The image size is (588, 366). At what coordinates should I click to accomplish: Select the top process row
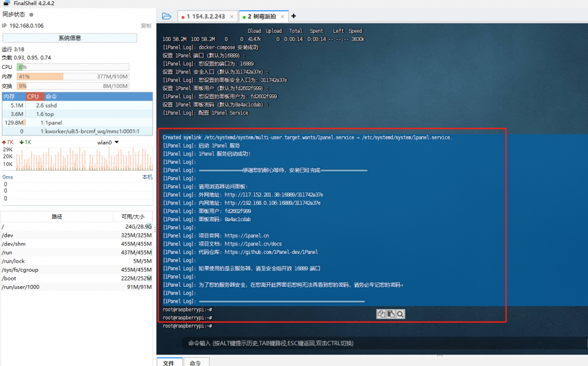78,114
